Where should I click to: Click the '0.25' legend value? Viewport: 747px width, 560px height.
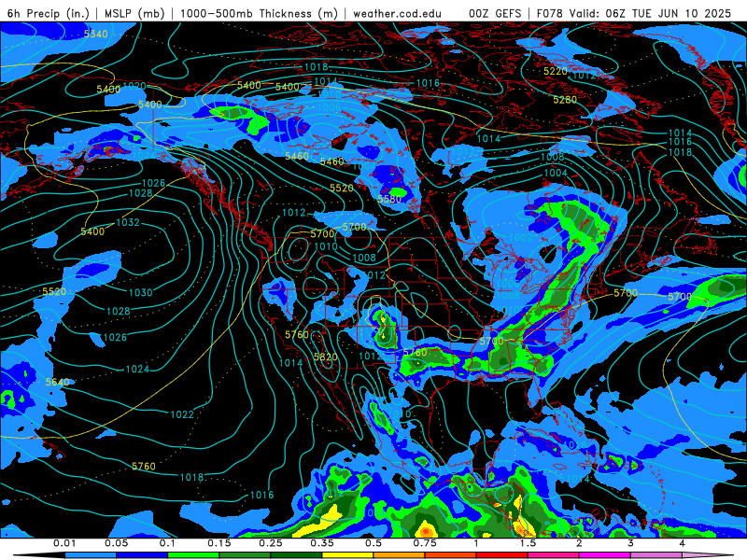click(270, 543)
